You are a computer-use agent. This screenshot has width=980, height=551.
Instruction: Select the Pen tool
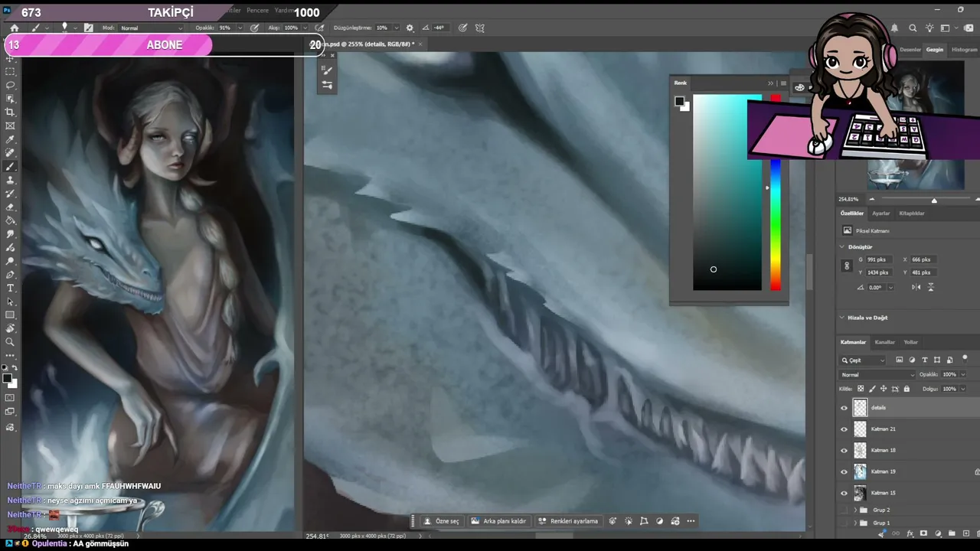pos(10,275)
